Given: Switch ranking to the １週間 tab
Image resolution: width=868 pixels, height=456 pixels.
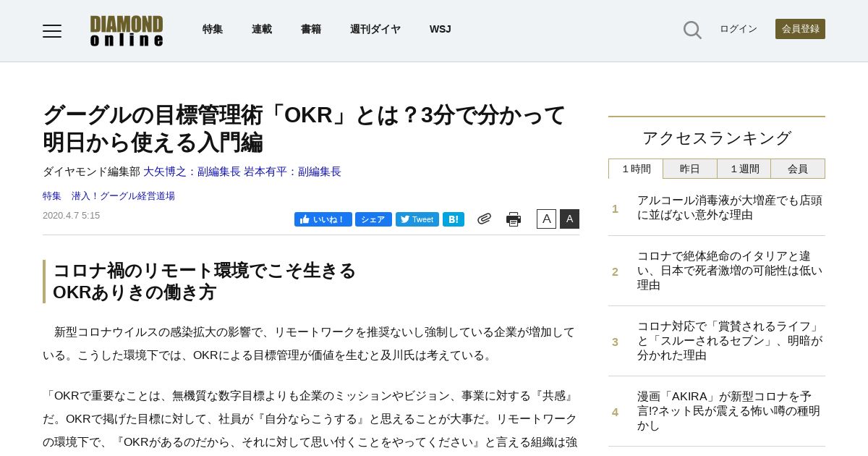Looking at the screenshot, I should pyautogui.click(x=744, y=169).
